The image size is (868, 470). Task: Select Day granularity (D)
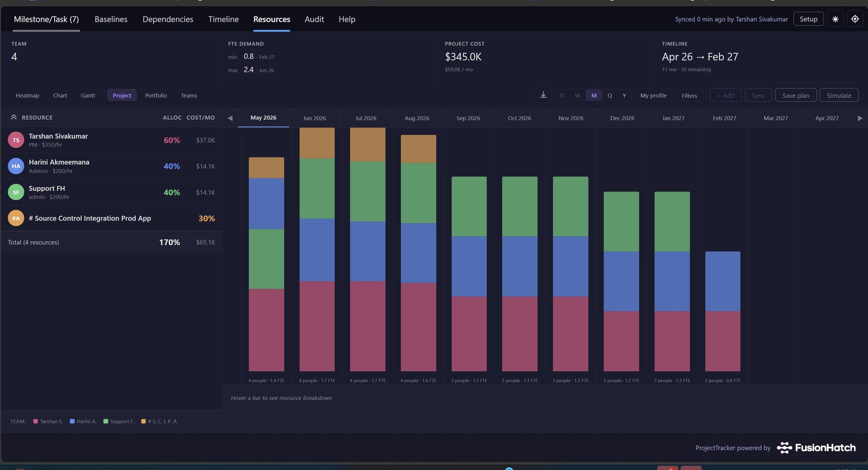562,95
